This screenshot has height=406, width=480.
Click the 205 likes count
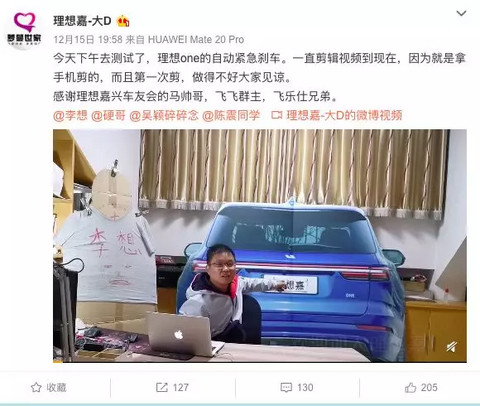pos(429,387)
